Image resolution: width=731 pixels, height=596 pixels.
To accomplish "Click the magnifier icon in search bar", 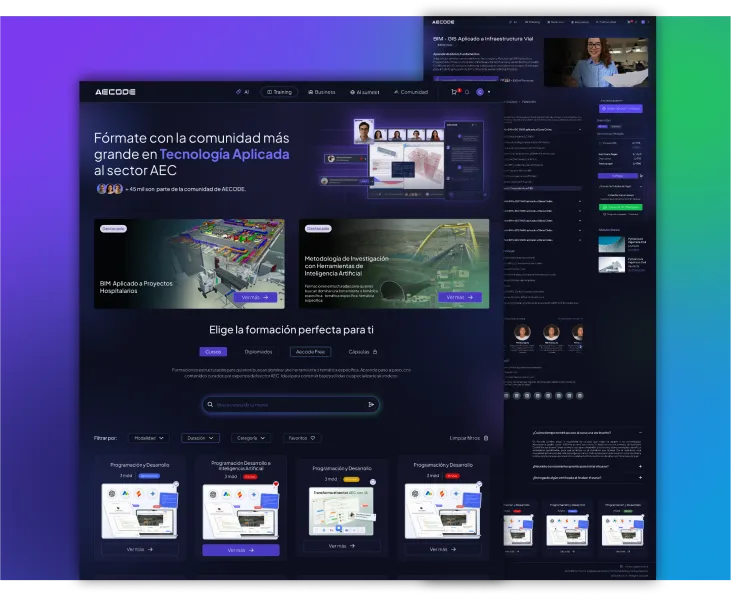I will click(x=209, y=405).
